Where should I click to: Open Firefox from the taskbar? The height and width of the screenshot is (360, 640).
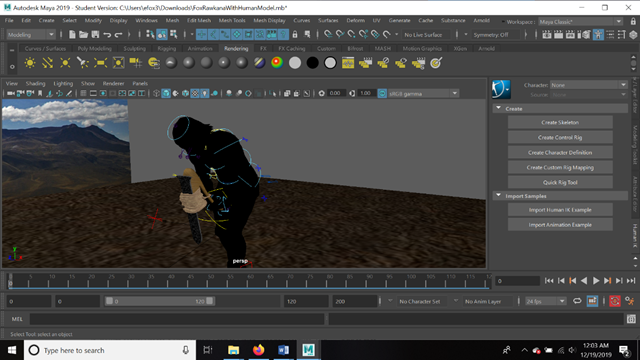(x=258, y=350)
